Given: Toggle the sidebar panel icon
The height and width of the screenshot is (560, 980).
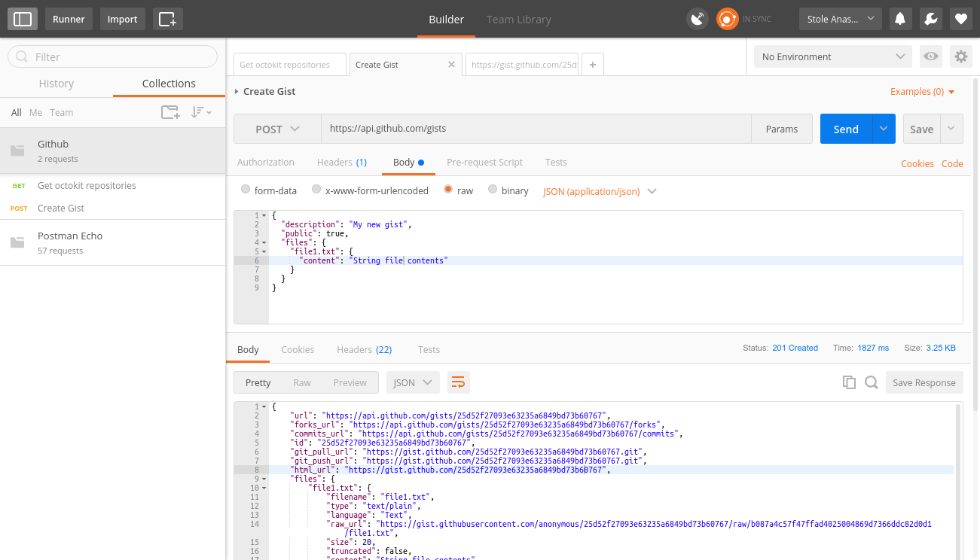Looking at the screenshot, I should click(23, 19).
